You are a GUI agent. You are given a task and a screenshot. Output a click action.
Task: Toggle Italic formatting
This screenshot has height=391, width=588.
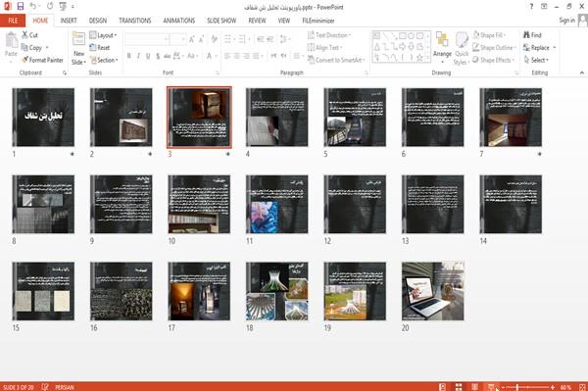[x=138, y=56]
